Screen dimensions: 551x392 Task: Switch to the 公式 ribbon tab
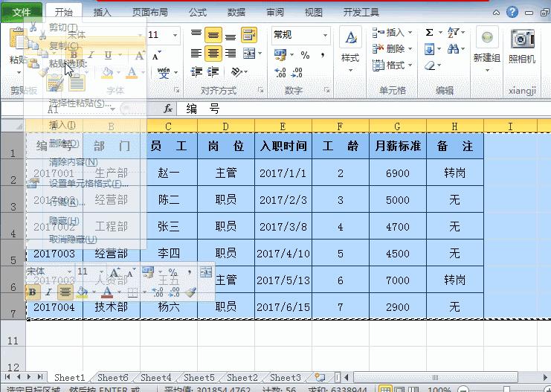(x=198, y=13)
